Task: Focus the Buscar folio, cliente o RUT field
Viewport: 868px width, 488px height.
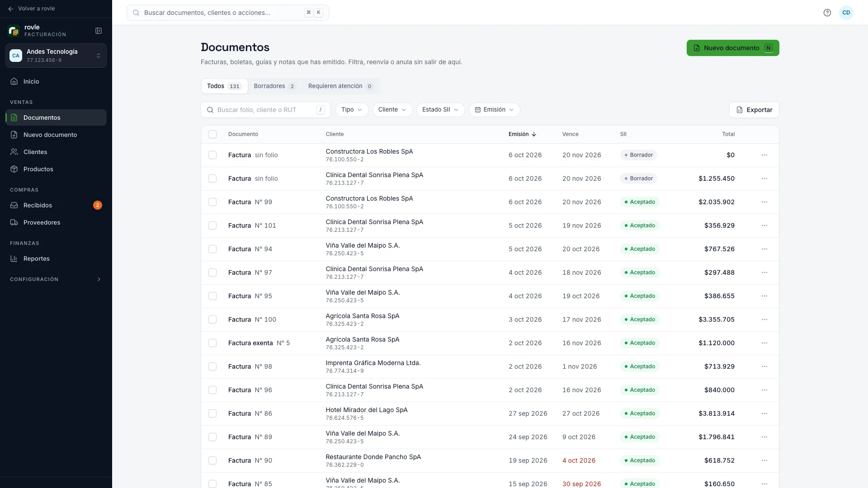Action: (x=266, y=110)
